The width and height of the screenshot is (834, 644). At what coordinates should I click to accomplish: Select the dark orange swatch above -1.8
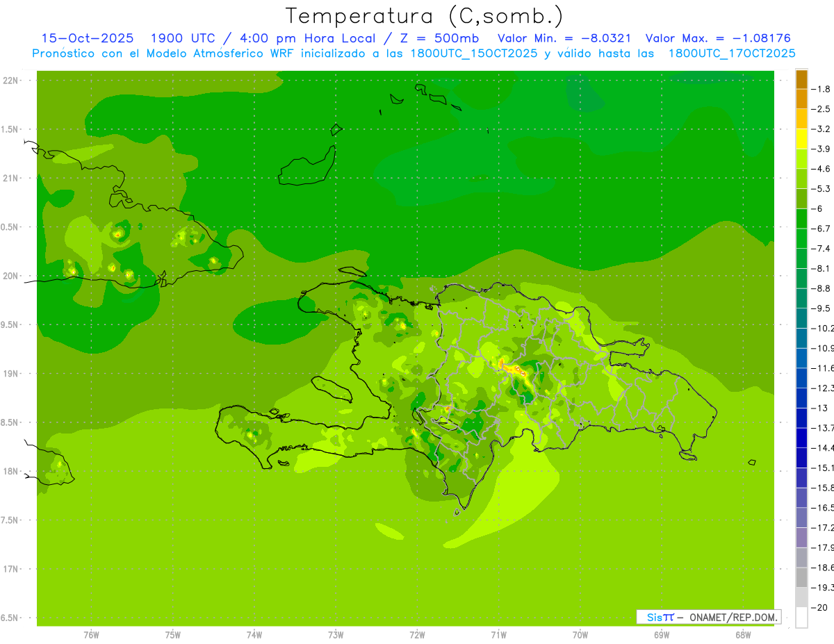(801, 79)
